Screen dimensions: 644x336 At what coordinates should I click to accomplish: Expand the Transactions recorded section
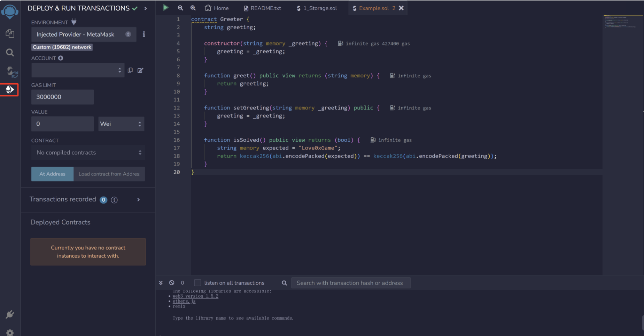coord(139,200)
